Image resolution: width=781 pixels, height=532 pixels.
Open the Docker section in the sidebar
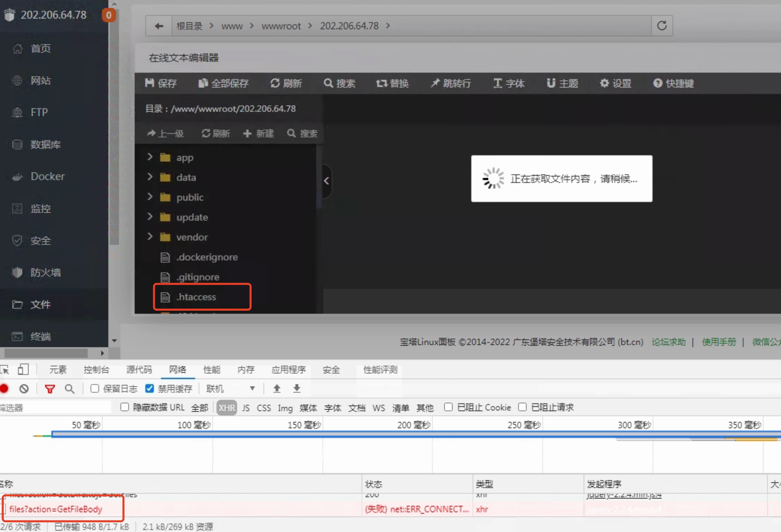click(47, 176)
